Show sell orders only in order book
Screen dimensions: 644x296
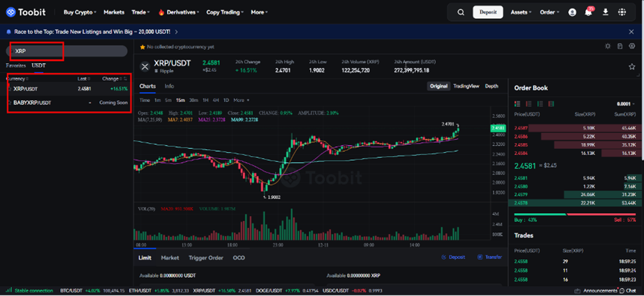tap(529, 104)
